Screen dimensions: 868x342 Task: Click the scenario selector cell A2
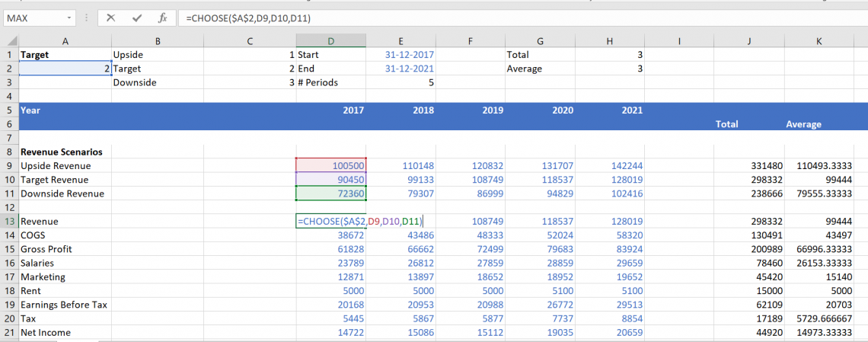65,69
